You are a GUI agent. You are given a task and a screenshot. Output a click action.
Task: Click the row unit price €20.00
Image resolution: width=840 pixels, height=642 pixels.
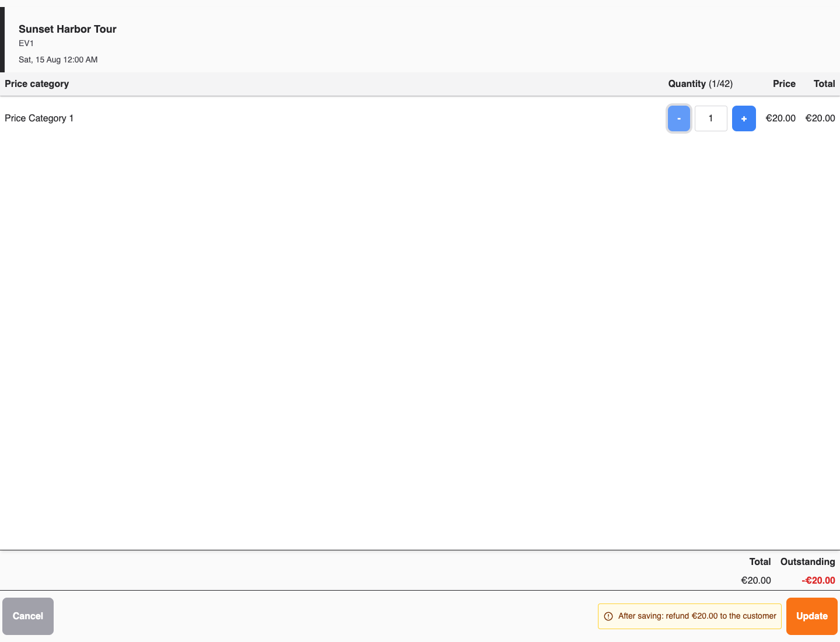tap(780, 118)
